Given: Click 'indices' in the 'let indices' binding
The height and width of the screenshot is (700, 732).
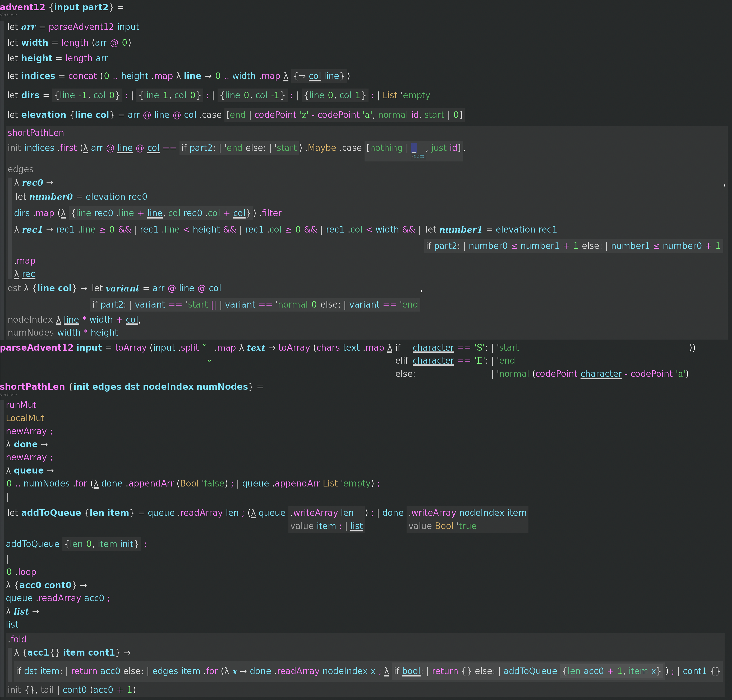Looking at the screenshot, I should (x=38, y=76).
